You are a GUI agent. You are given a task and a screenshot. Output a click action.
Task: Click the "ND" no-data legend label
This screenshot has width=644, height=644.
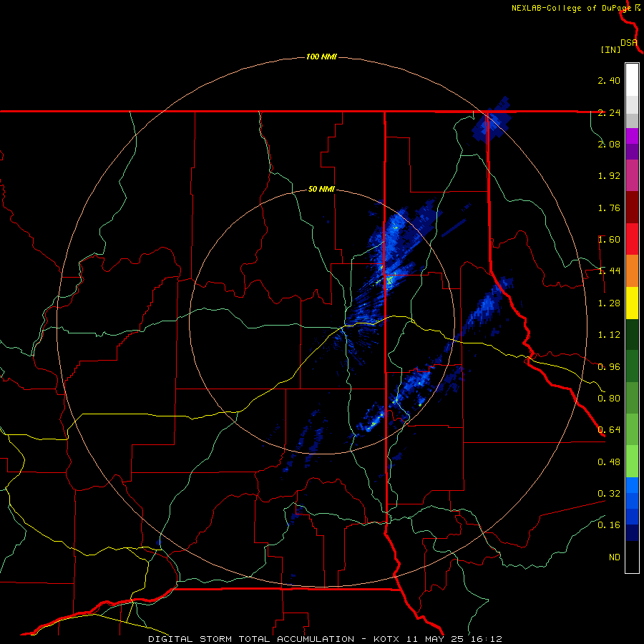point(615,557)
